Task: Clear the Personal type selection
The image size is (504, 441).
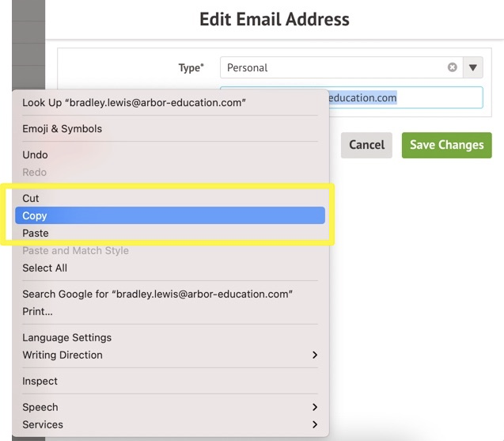Action: pos(453,68)
